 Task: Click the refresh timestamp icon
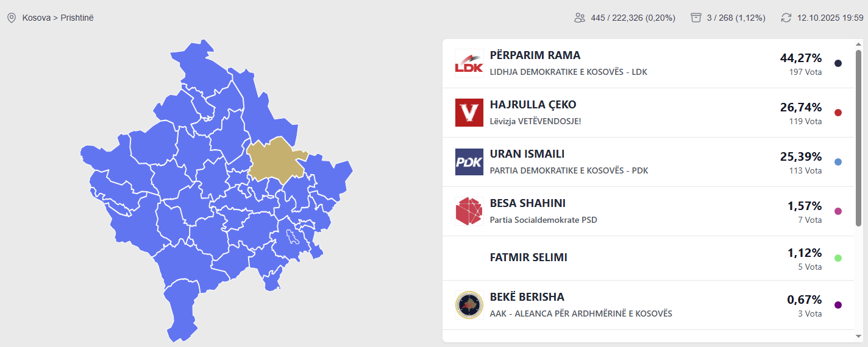pos(786,18)
